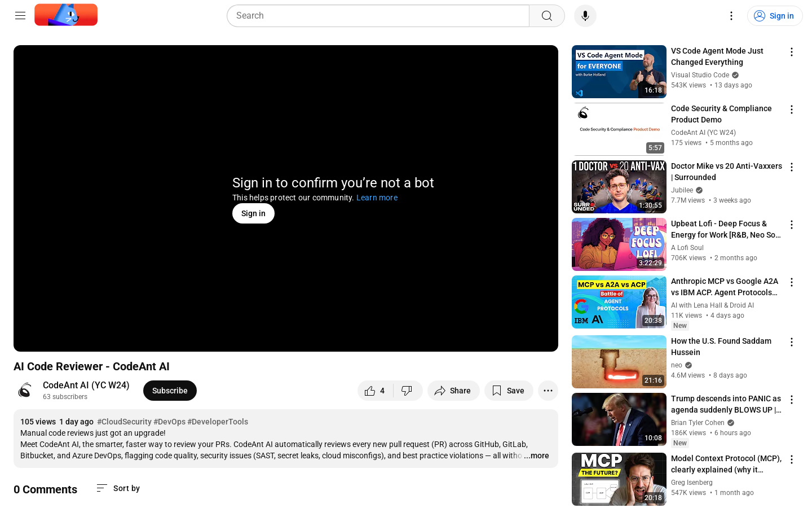Open Model Context Protocol (MCP) title
Viewport: 812px width, 508px height.
click(726, 464)
